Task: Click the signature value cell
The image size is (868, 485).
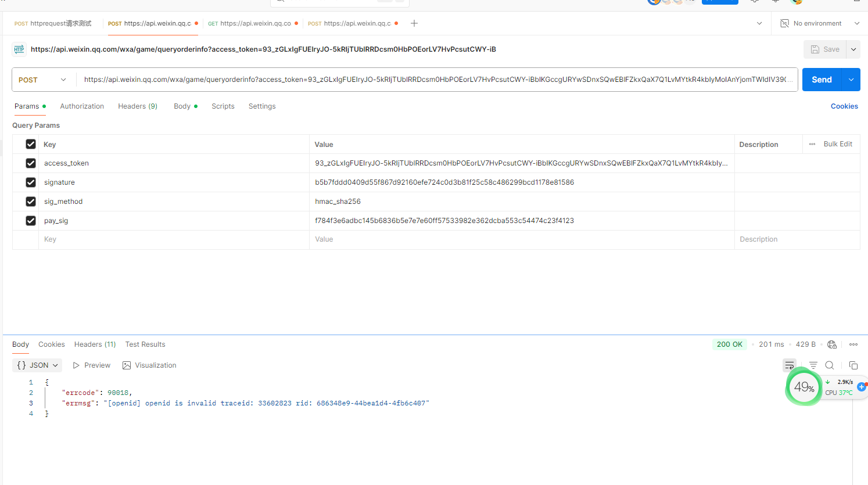Action: tap(522, 182)
